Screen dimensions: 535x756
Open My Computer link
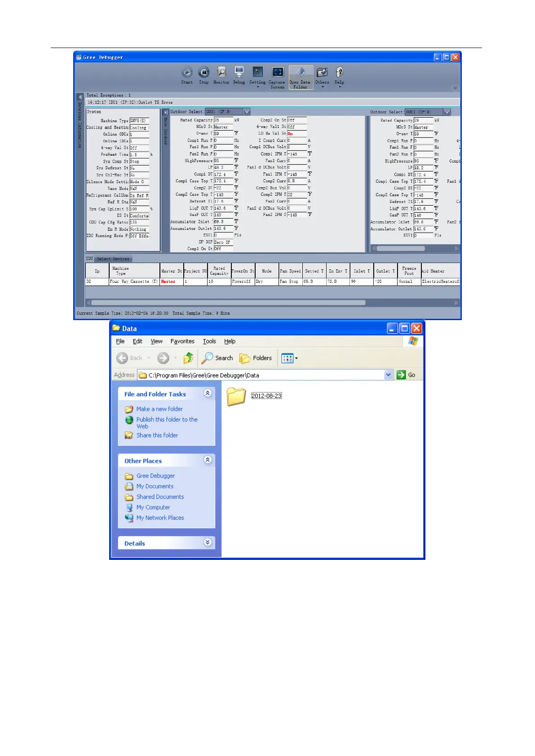click(153, 507)
